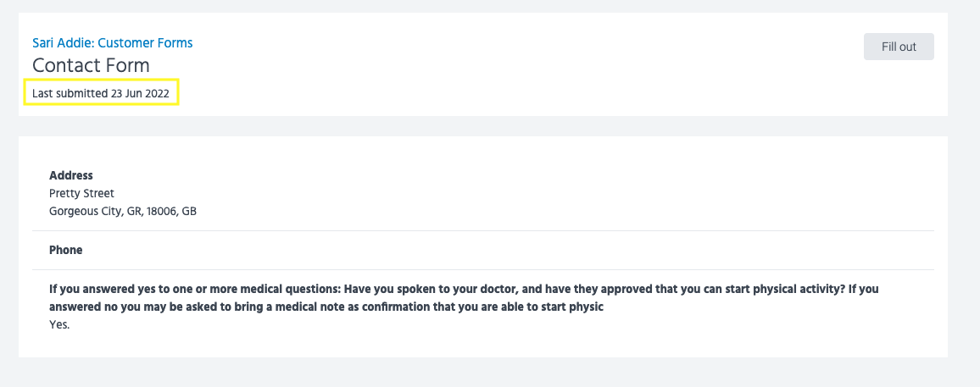Click the Fill out button
The image size is (980, 387).
(899, 47)
